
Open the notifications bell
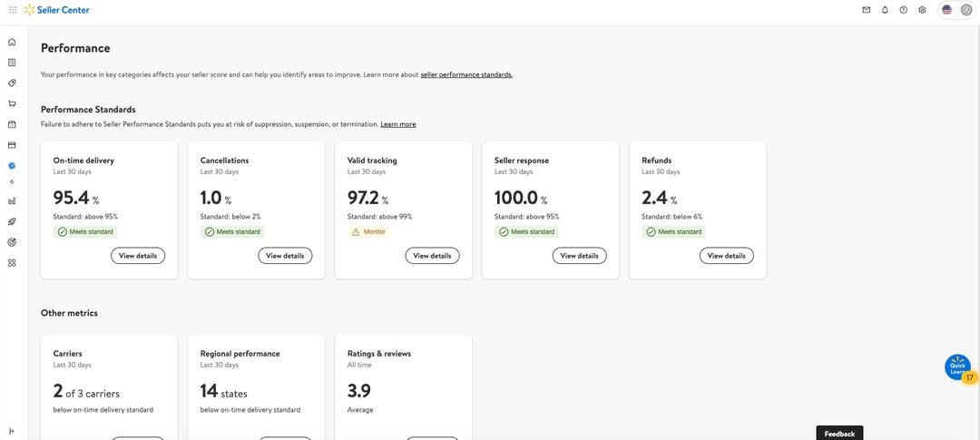[885, 10]
